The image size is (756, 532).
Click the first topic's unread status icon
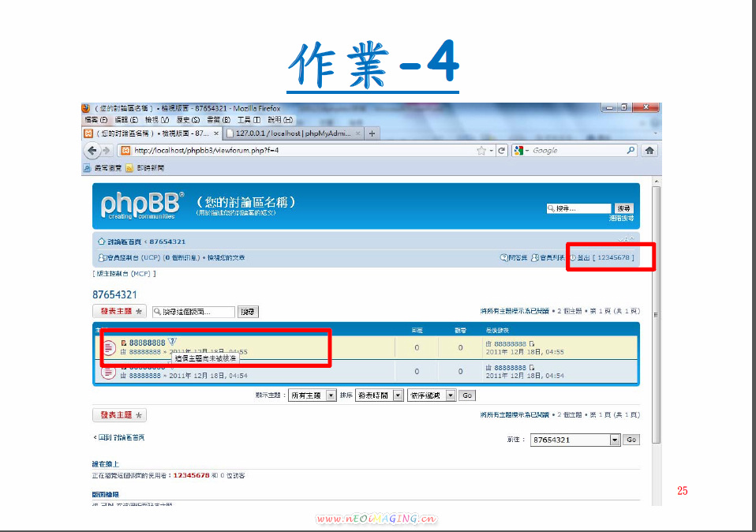[x=109, y=347]
